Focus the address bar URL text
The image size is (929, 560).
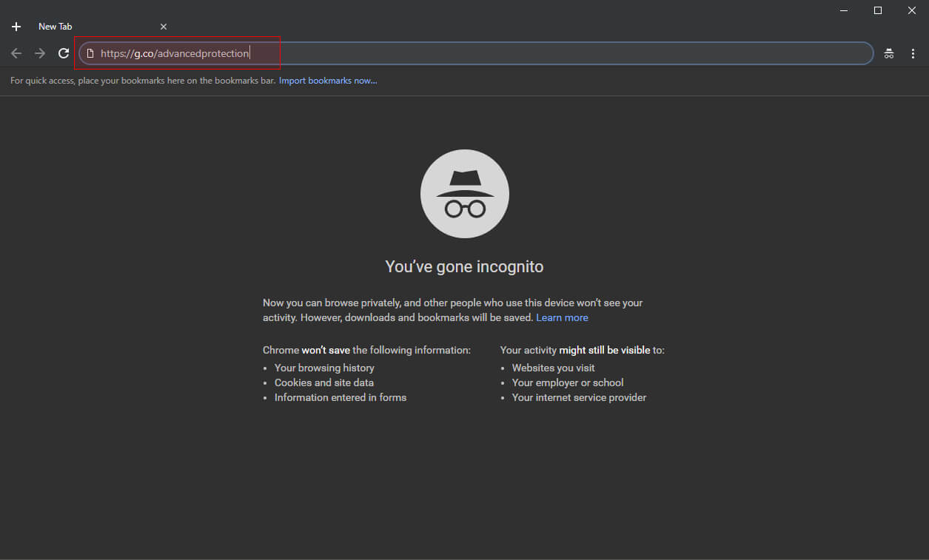click(x=175, y=53)
